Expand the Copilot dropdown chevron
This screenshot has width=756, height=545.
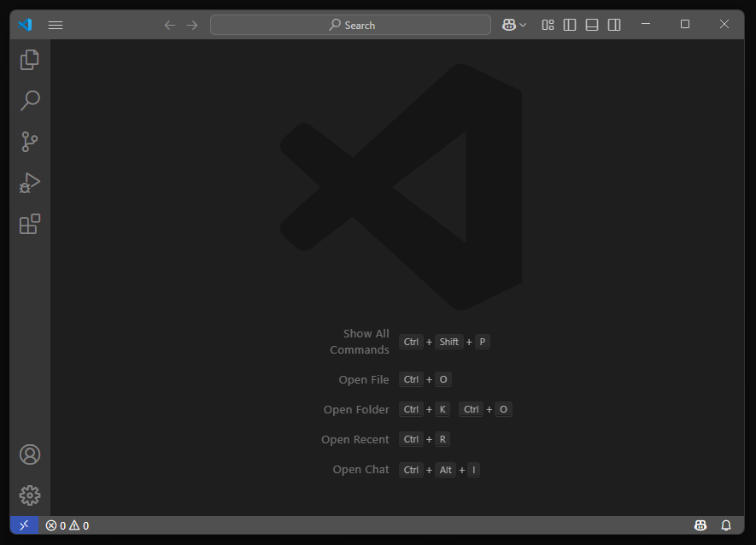click(x=523, y=25)
